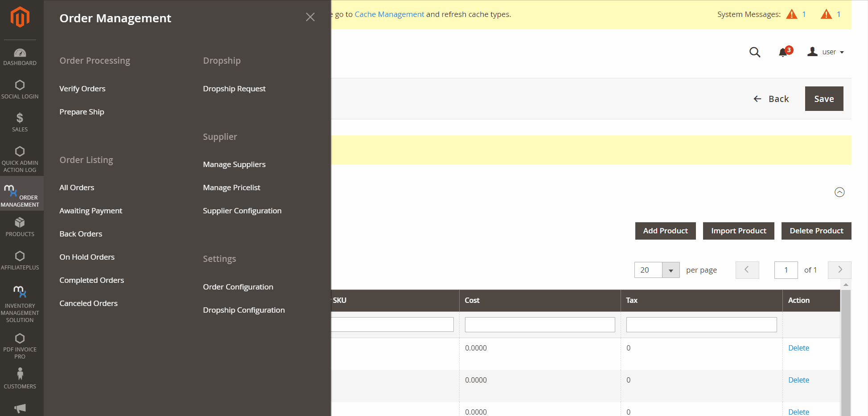868x416 pixels.
Task: Open the user account dropdown
Action: (826, 52)
